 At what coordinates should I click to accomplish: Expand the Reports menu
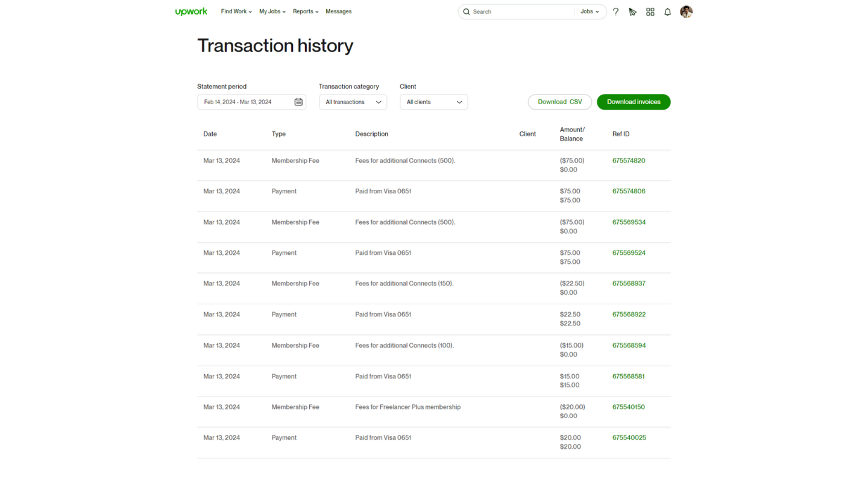(305, 11)
